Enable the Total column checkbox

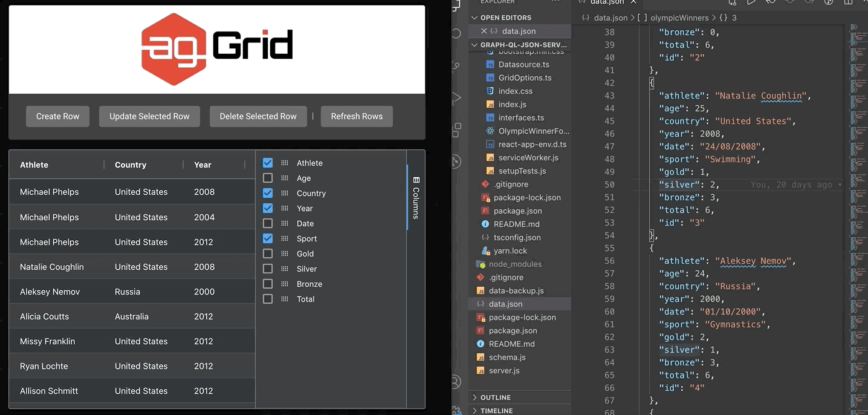coord(268,299)
